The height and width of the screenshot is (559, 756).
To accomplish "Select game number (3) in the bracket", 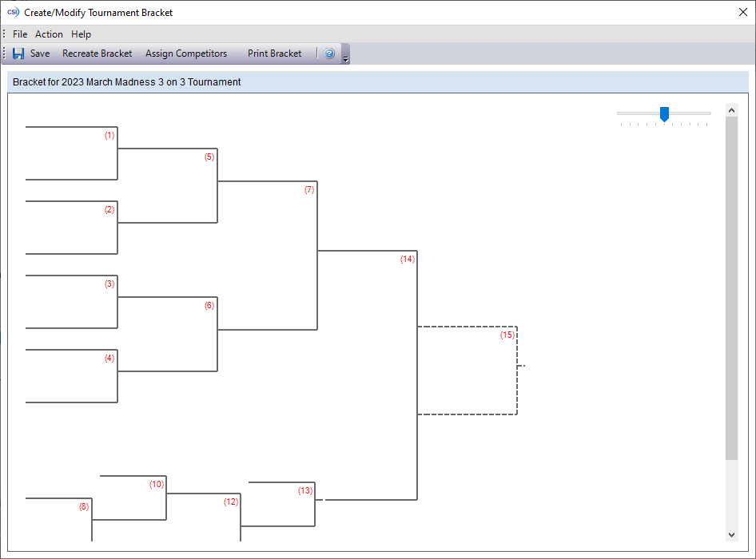I will coord(109,283).
